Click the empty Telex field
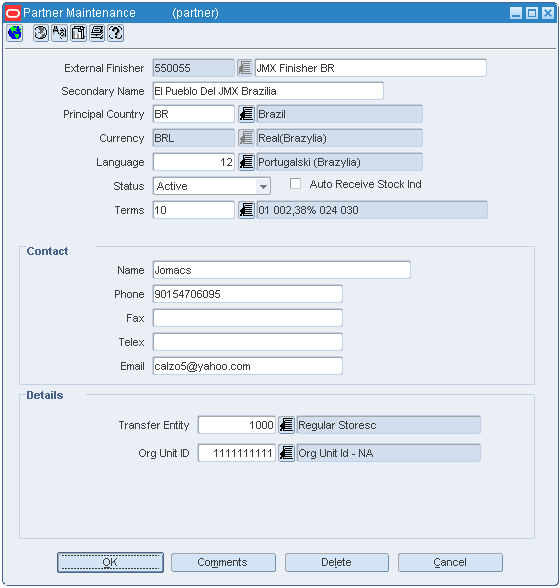The image size is (560, 588). click(248, 342)
